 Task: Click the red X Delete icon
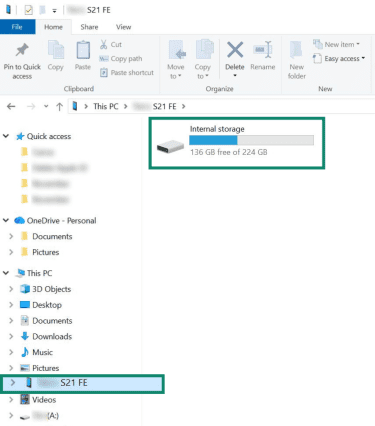click(235, 50)
